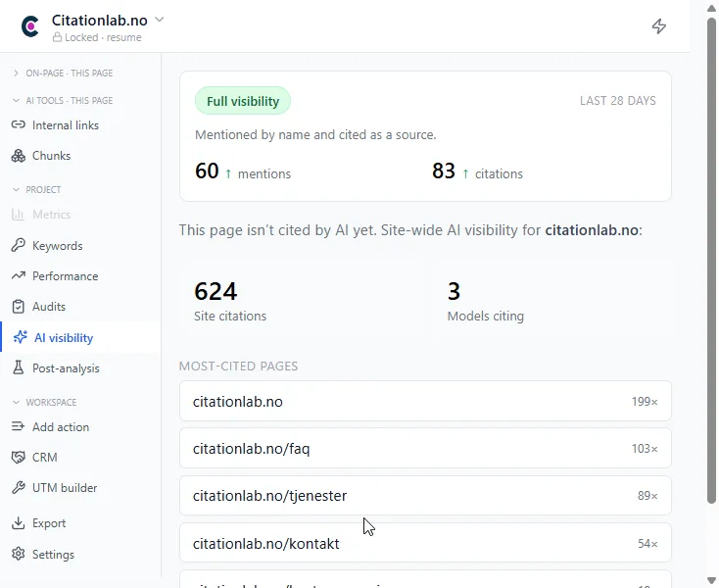Click the 199× count value

click(645, 402)
